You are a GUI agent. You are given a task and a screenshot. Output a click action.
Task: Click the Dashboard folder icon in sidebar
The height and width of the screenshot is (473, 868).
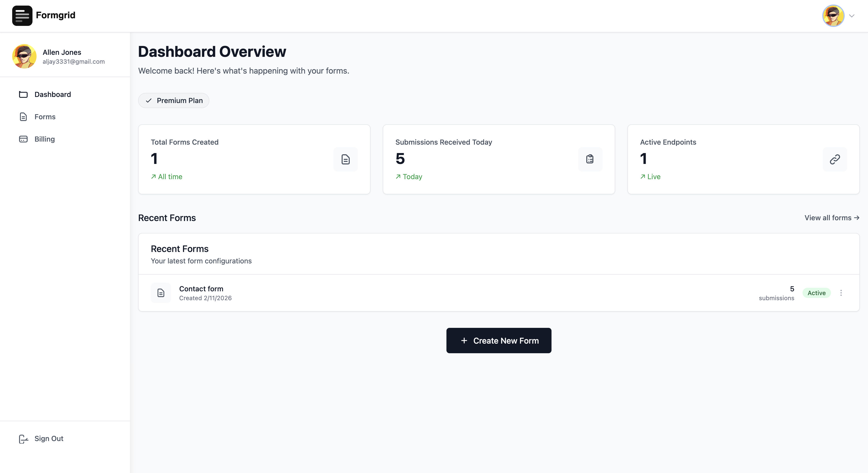coord(23,95)
